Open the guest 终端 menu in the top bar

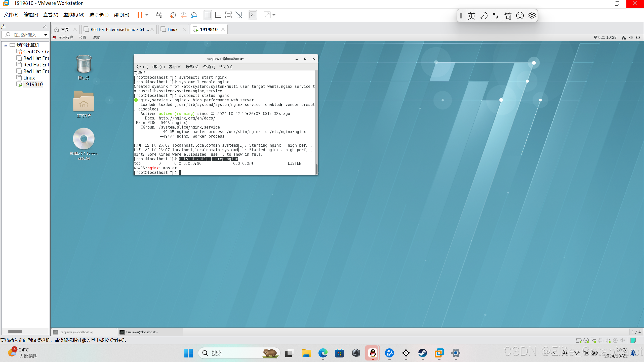tap(96, 37)
